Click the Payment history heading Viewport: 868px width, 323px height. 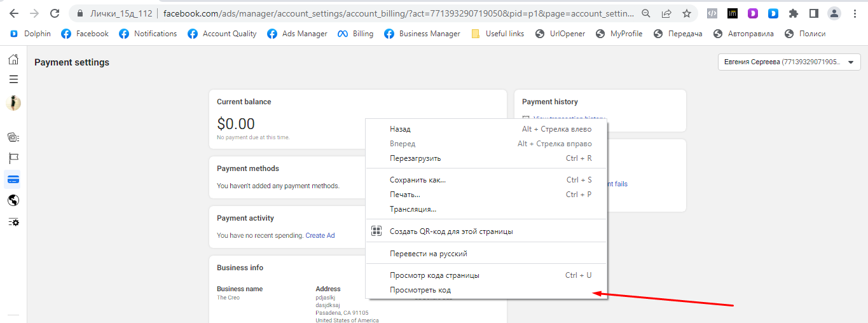[550, 102]
